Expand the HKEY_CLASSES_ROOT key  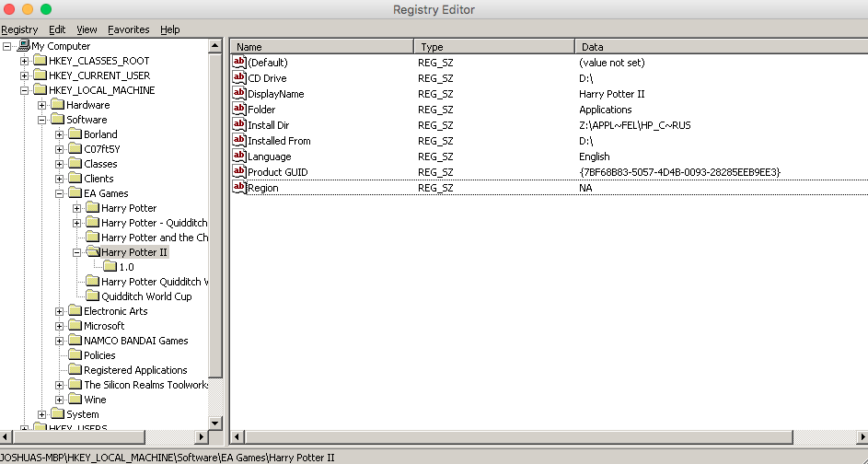(24, 61)
